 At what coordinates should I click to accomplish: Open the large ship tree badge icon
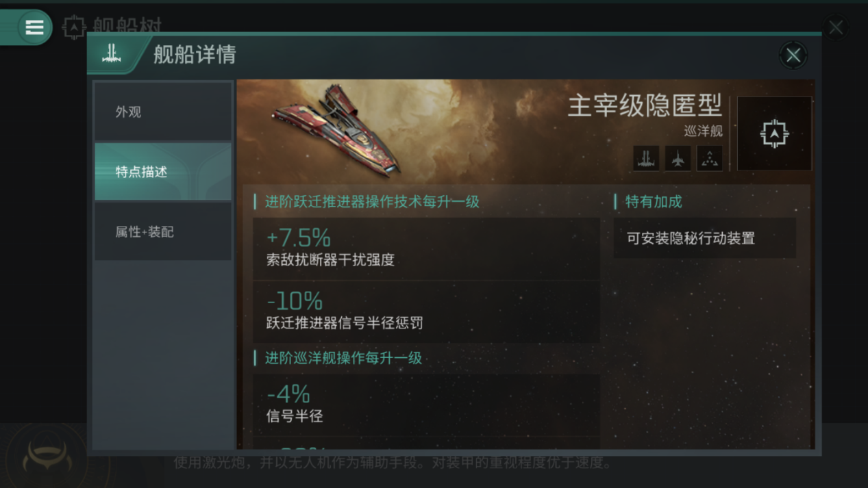tap(774, 133)
